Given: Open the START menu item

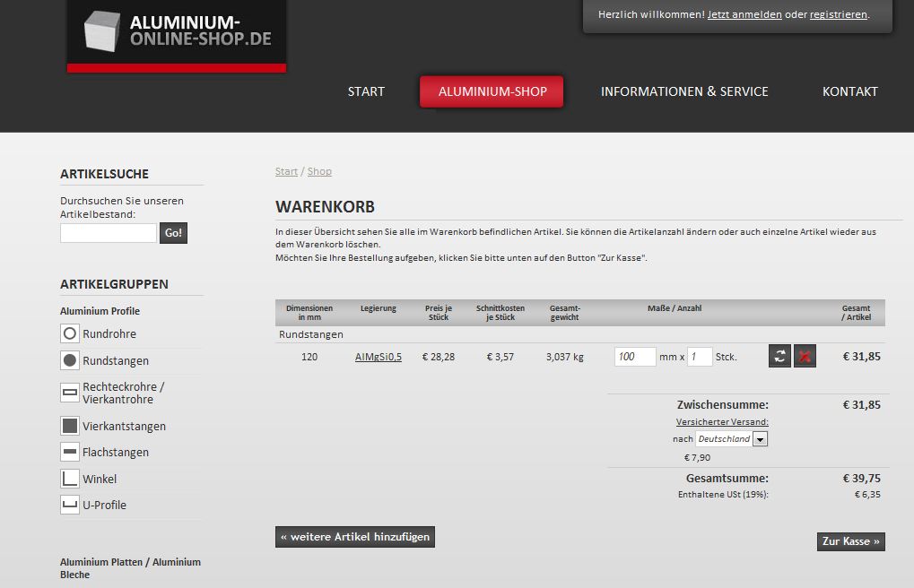Looking at the screenshot, I should tap(366, 91).
